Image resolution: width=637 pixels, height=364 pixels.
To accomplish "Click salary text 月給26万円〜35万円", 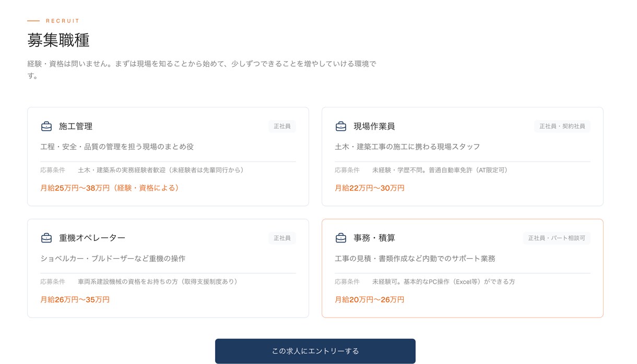I will 75,299.
